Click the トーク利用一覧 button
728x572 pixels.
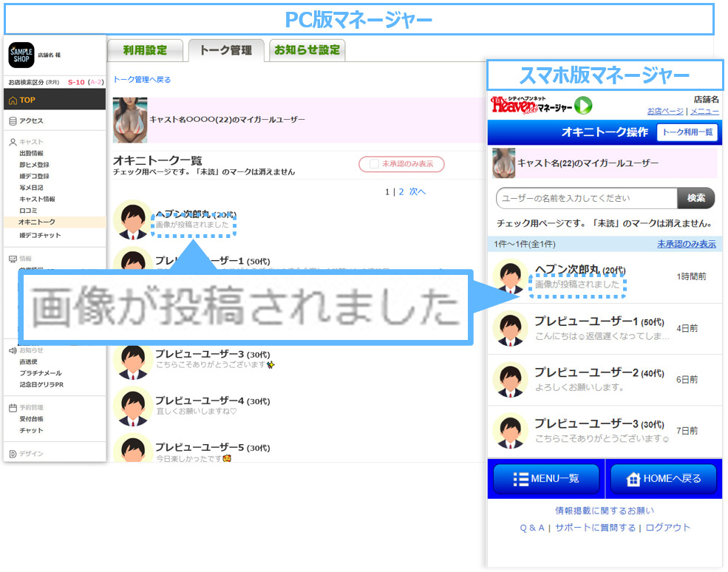pos(687,132)
